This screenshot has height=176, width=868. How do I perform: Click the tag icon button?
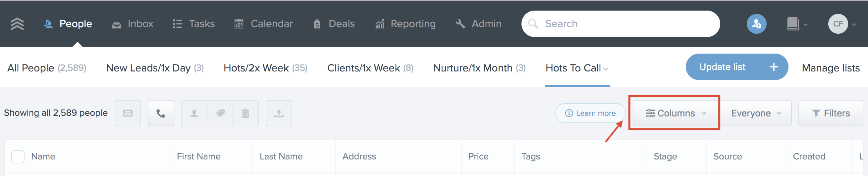coord(220,113)
